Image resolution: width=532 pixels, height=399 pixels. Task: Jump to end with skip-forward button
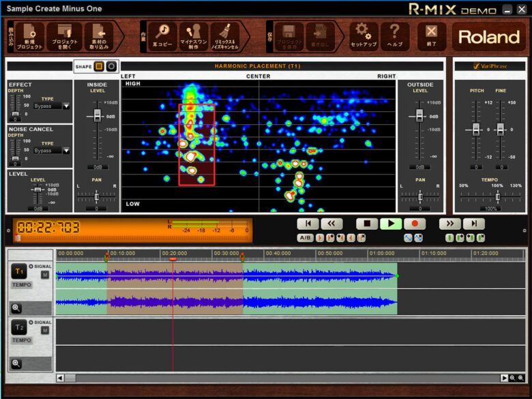[x=474, y=224]
